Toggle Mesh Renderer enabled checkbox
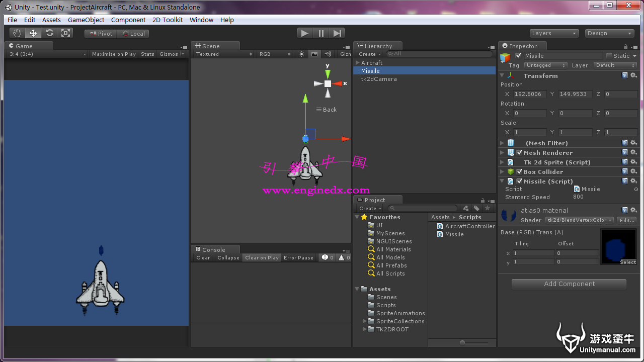The height and width of the screenshot is (362, 644). (x=519, y=152)
